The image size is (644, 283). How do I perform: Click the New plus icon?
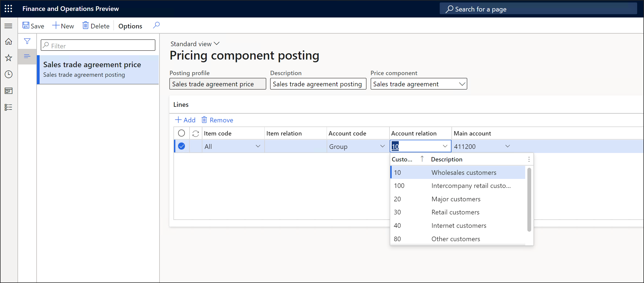point(56,25)
